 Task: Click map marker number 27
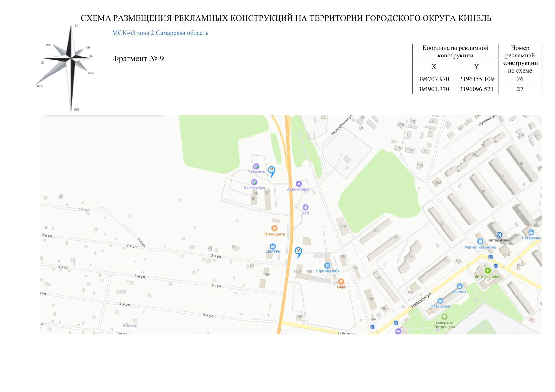[271, 170]
